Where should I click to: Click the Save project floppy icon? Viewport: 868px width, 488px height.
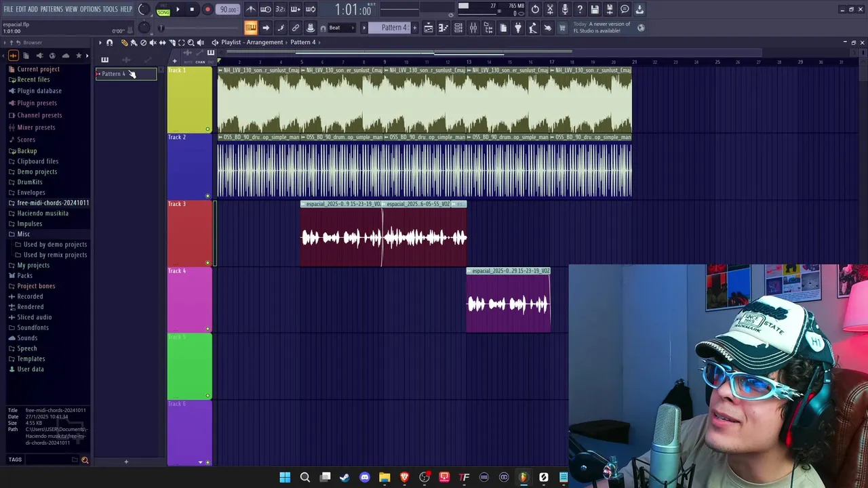point(595,9)
